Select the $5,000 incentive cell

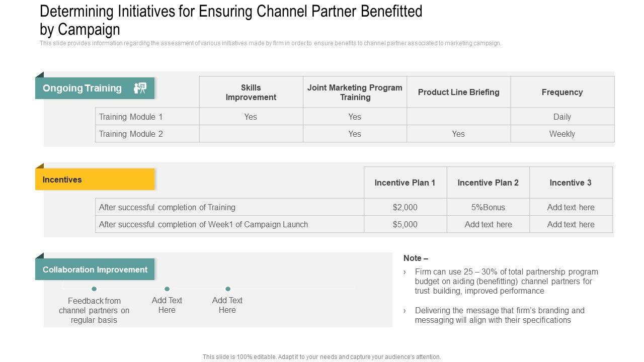click(405, 224)
